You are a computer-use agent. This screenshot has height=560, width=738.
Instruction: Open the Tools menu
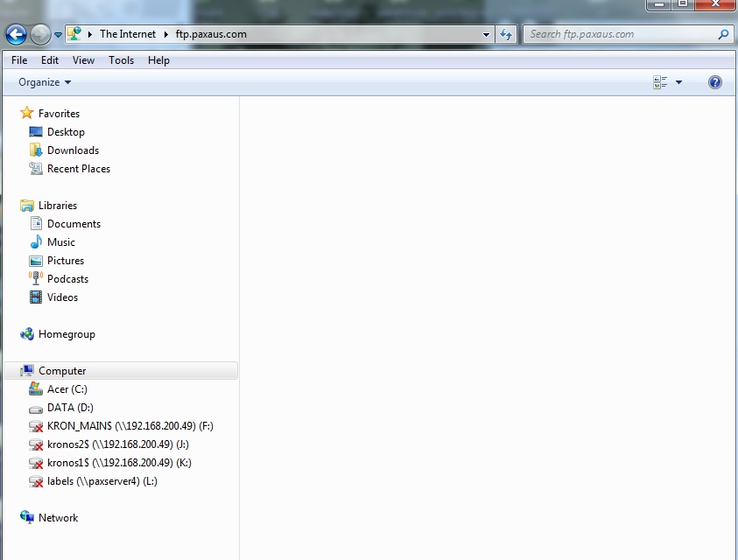click(x=122, y=60)
